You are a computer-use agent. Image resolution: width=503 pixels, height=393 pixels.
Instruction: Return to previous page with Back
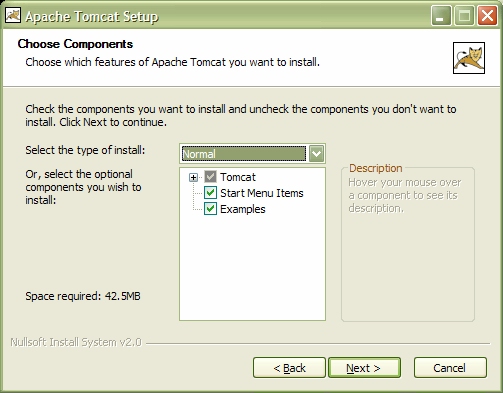pyautogui.click(x=289, y=368)
